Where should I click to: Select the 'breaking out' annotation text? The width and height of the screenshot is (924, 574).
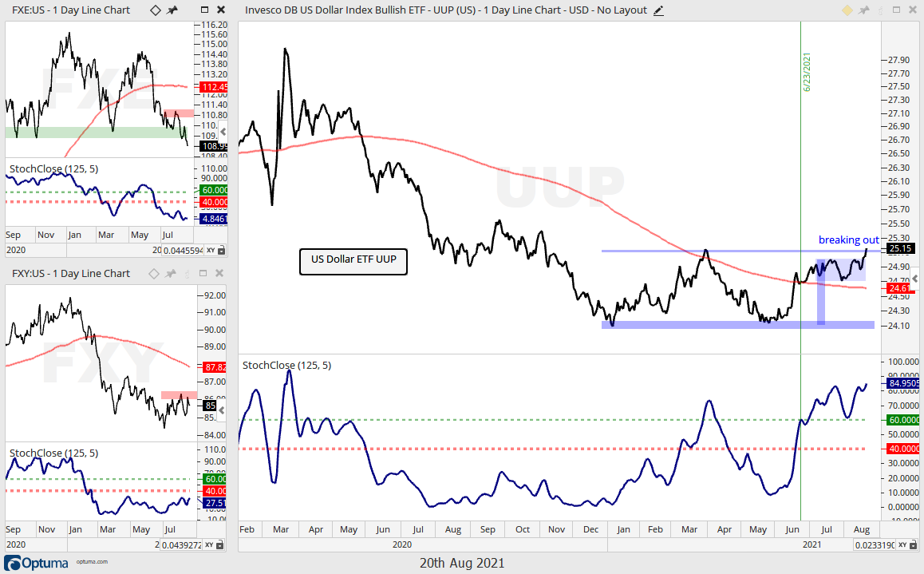pyautogui.click(x=848, y=239)
